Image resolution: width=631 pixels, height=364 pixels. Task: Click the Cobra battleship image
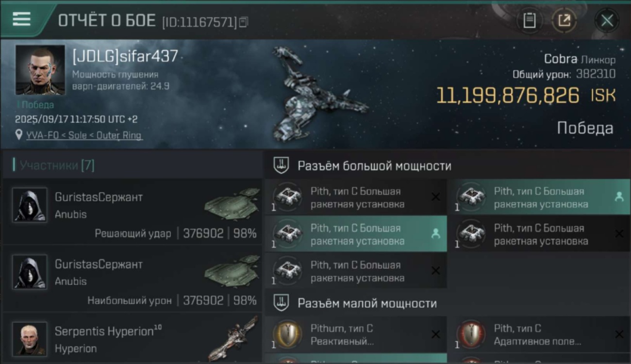tap(318, 94)
